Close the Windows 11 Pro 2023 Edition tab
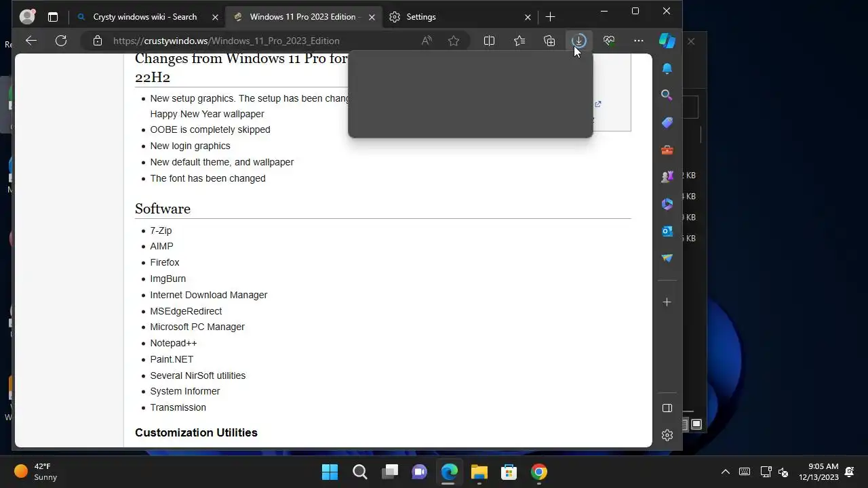Image resolution: width=868 pixels, height=488 pixels. click(372, 17)
